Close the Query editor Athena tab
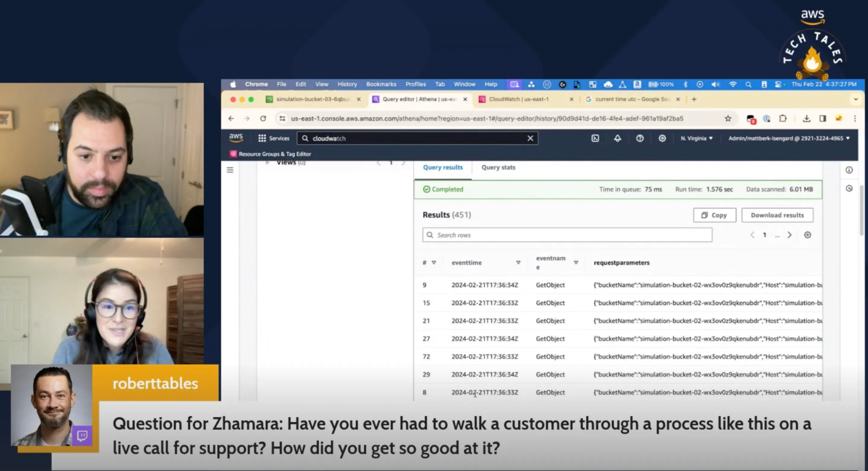Image resolution: width=868 pixels, height=471 pixels. point(465,99)
